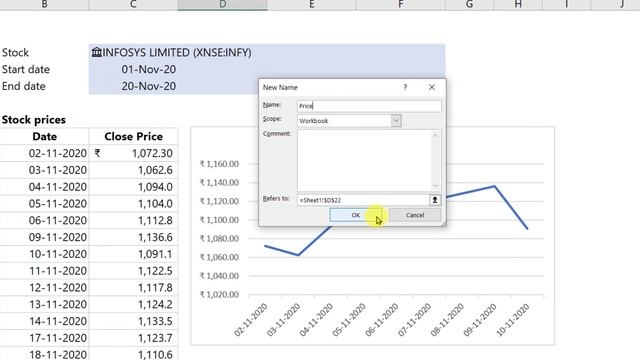Select date cell 14-11-2020
Image resolution: width=640 pixels, height=360 pixels.
tap(44, 321)
